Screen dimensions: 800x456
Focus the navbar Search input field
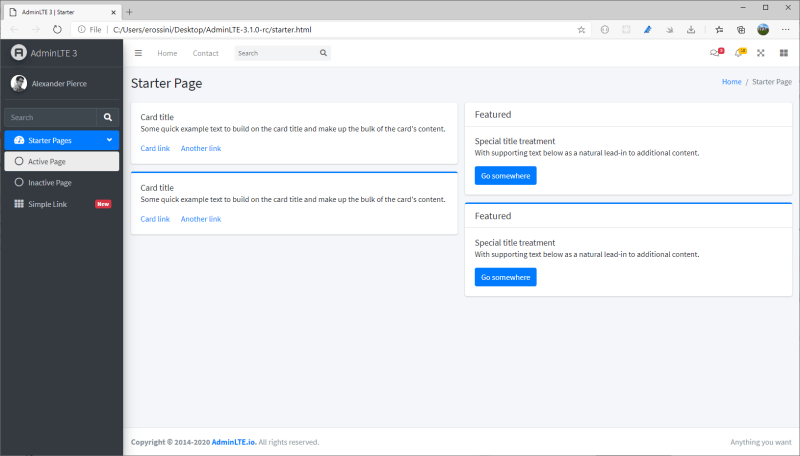(x=276, y=53)
